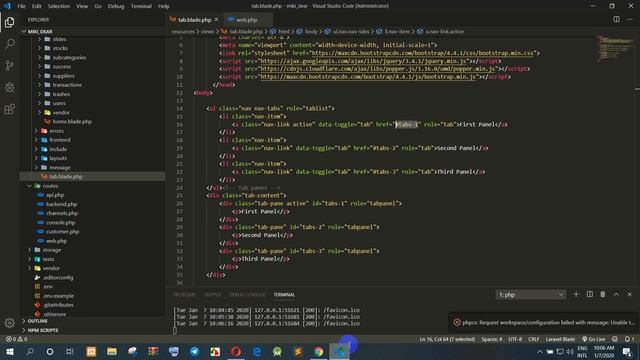Viewport: 640px width, 360px height.
Task: Open Telegram from the taskbar
Action: pos(194,351)
